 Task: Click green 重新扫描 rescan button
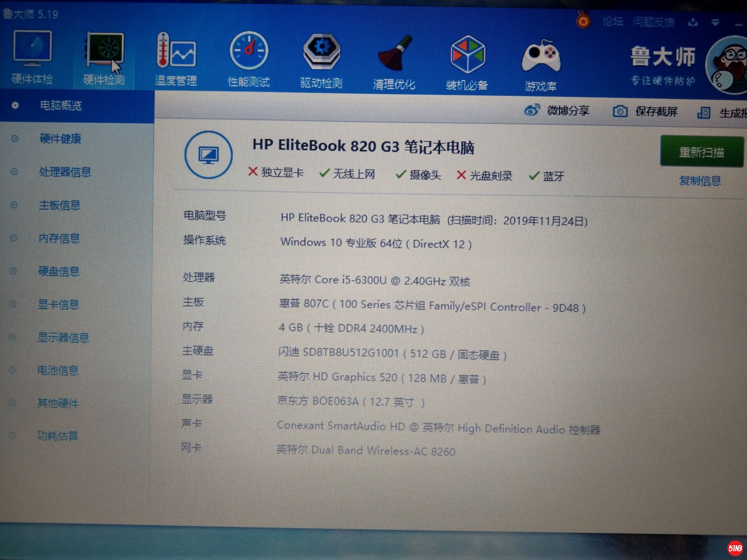(x=701, y=152)
